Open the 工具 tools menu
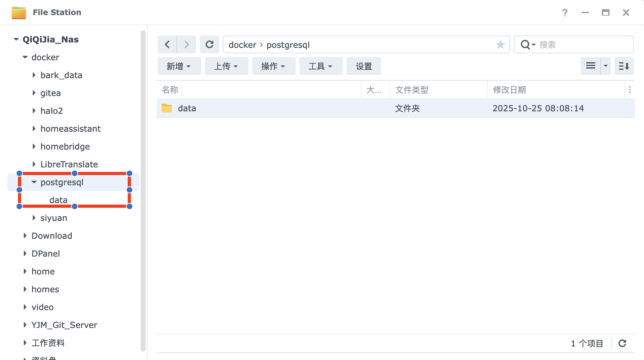The image size is (644, 360). coord(321,66)
